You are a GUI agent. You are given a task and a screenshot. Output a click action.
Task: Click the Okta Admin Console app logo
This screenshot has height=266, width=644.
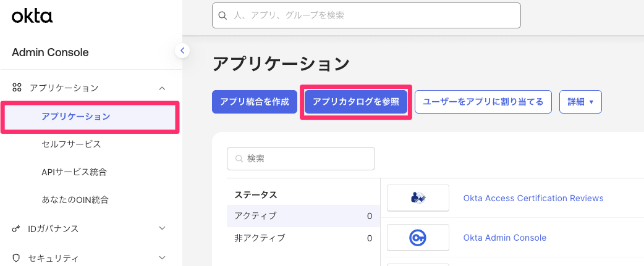[418, 238]
